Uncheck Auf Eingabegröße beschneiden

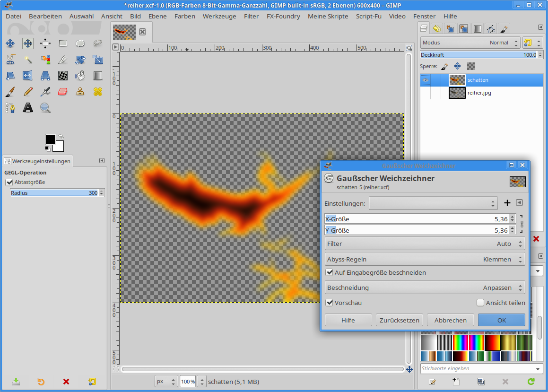[330, 272]
